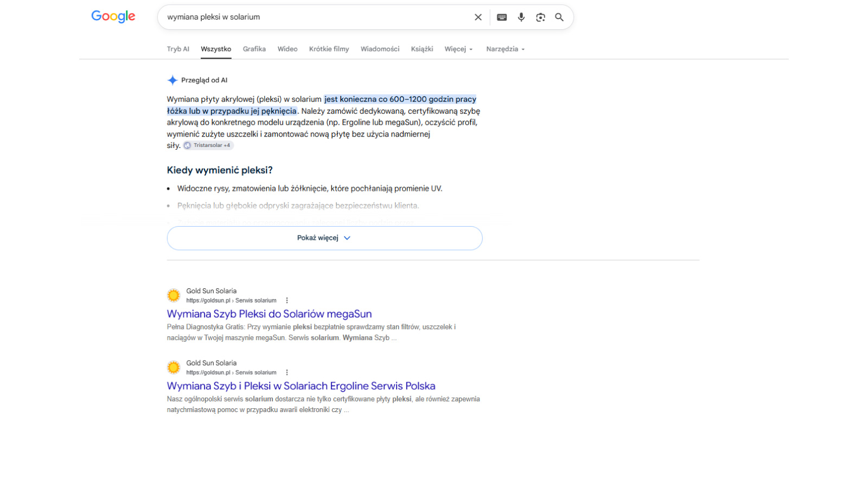Click goldsun.pl URL of Ergoline result
868x488 pixels.
(231, 373)
